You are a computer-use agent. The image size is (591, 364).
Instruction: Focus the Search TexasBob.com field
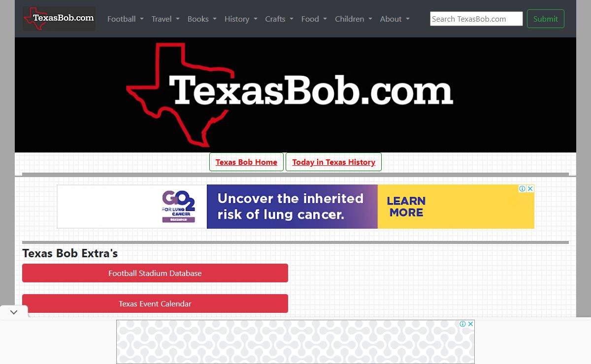point(476,19)
